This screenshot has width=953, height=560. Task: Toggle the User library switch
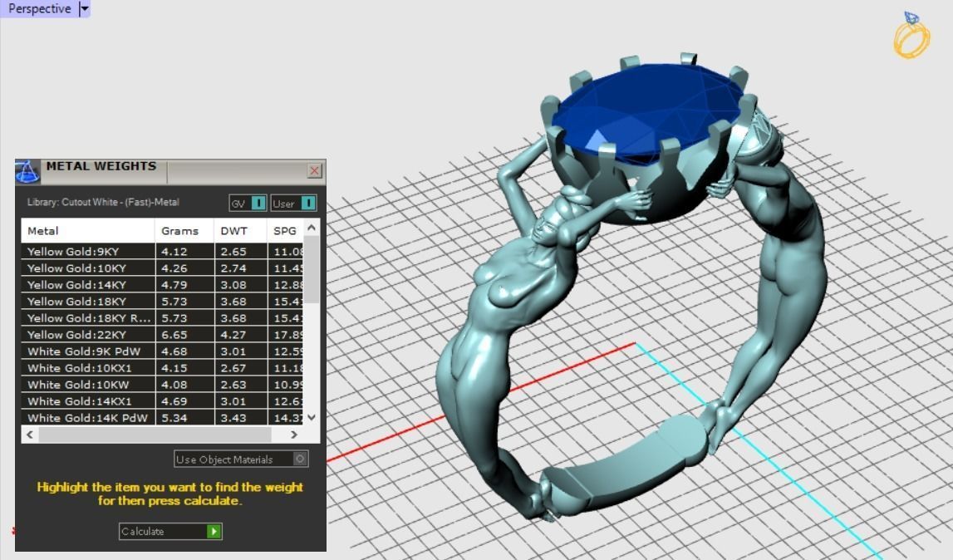coord(293,203)
